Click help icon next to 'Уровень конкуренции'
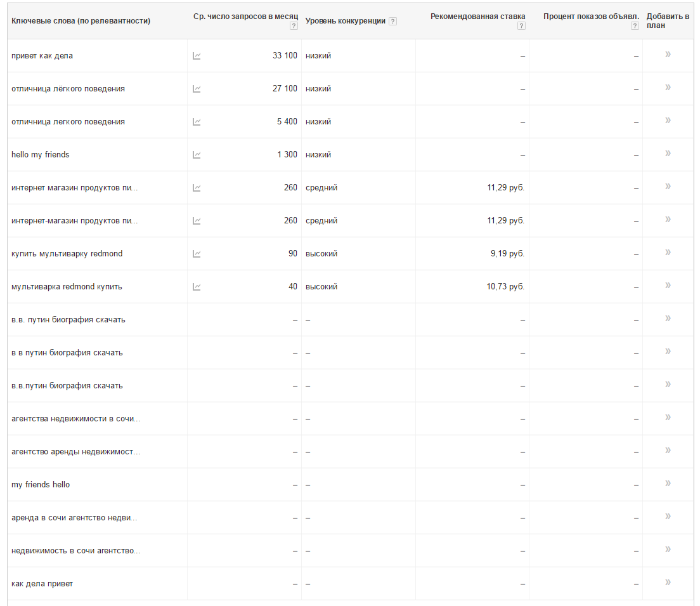The width and height of the screenshot is (700, 606). 393,22
